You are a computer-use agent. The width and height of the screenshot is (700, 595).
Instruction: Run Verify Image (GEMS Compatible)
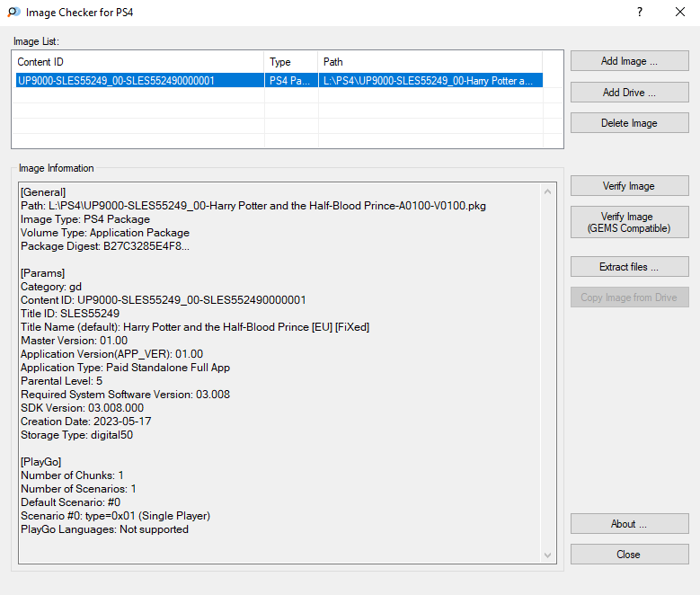coord(630,222)
